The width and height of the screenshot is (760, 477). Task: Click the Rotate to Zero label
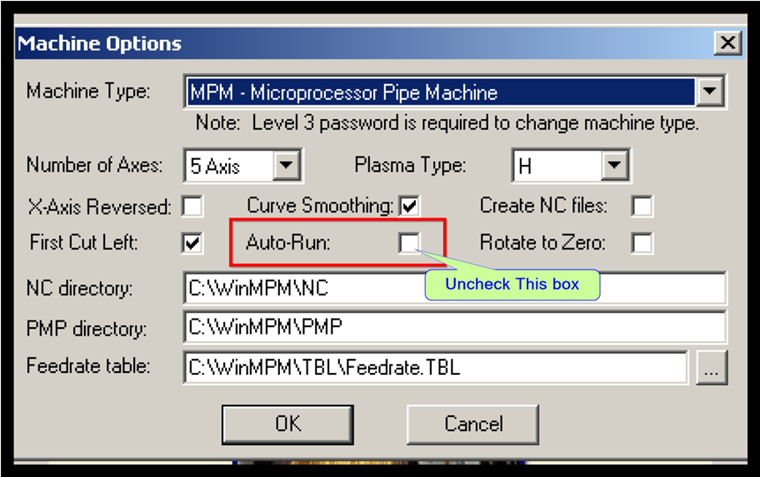click(x=542, y=242)
